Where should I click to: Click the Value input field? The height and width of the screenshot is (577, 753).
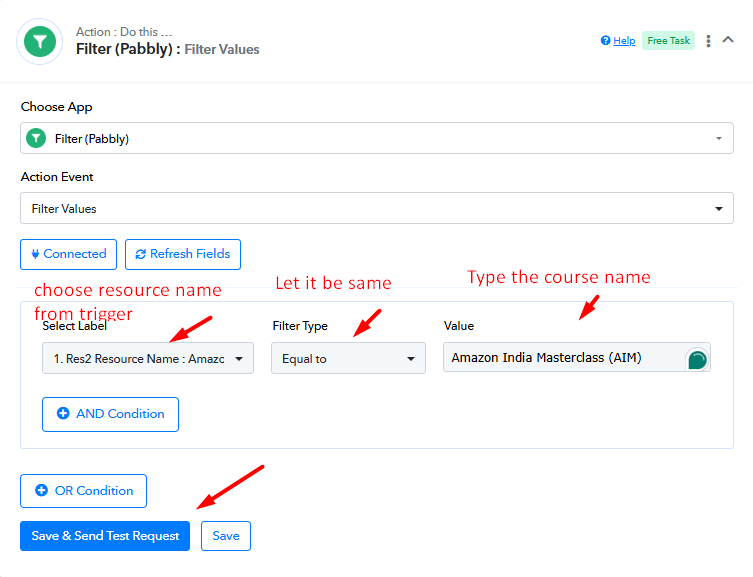point(576,358)
